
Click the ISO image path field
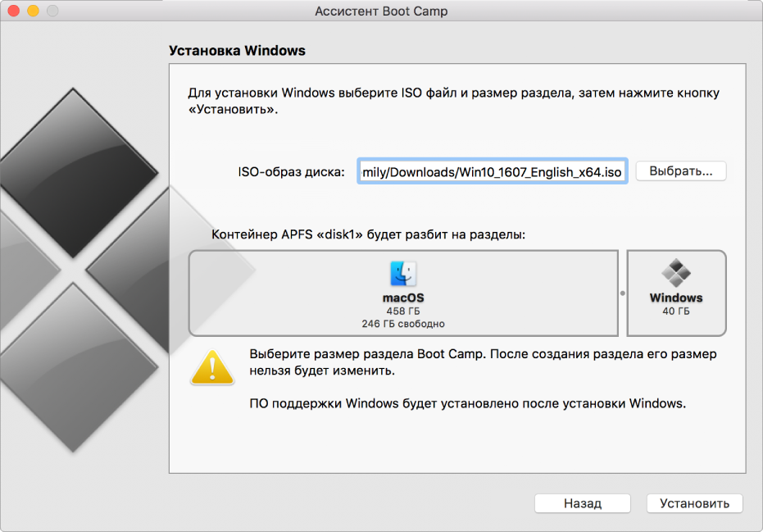pyautogui.click(x=492, y=172)
